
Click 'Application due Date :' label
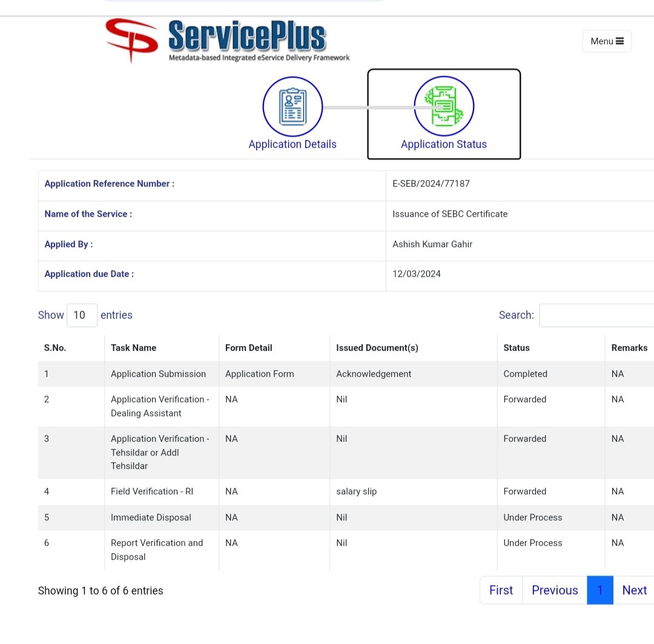[89, 274]
